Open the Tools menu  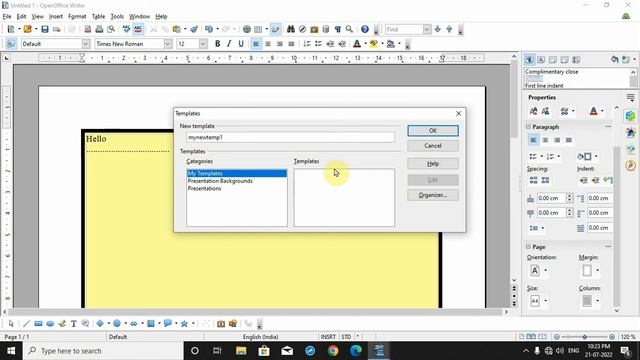117,16
